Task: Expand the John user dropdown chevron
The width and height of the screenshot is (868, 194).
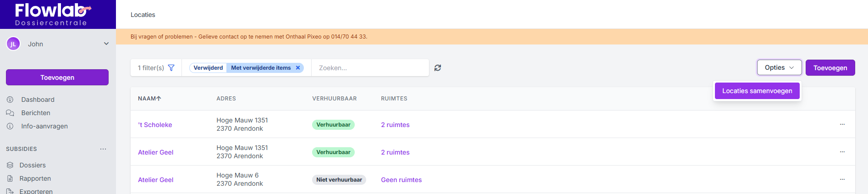Action: pos(106,44)
